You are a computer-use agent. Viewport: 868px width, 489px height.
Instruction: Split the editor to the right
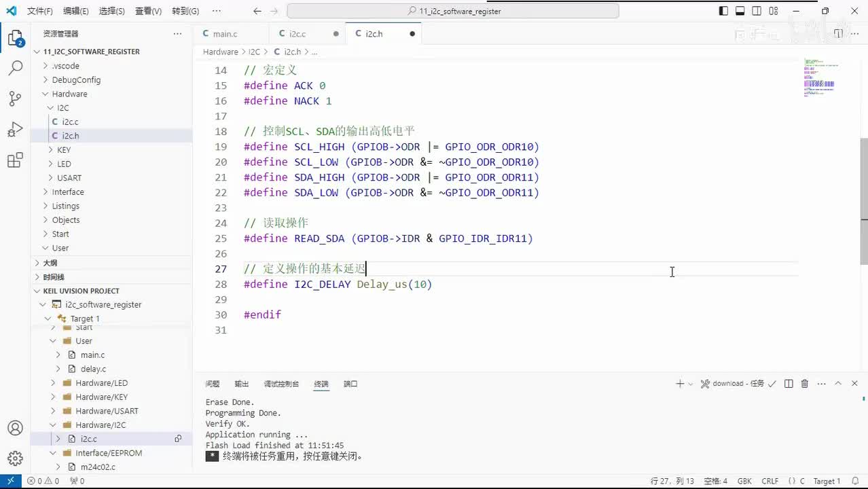point(838,33)
